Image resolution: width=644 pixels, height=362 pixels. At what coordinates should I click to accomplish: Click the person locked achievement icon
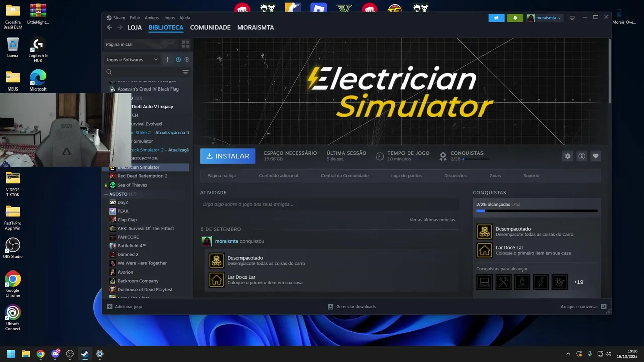click(522, 282)
